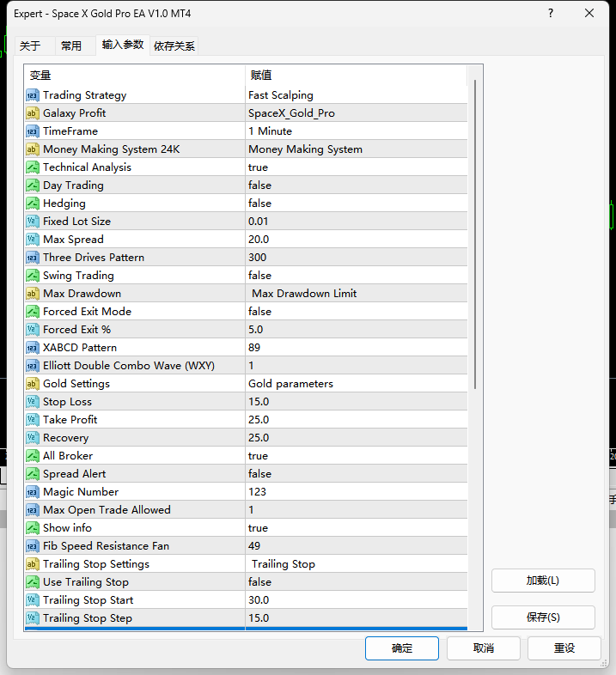Click the Gold parameters value cell

(357, 384)
